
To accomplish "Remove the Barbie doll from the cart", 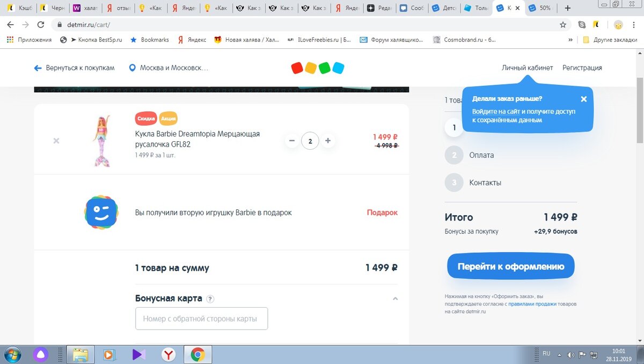I will [x=56, y=141].
